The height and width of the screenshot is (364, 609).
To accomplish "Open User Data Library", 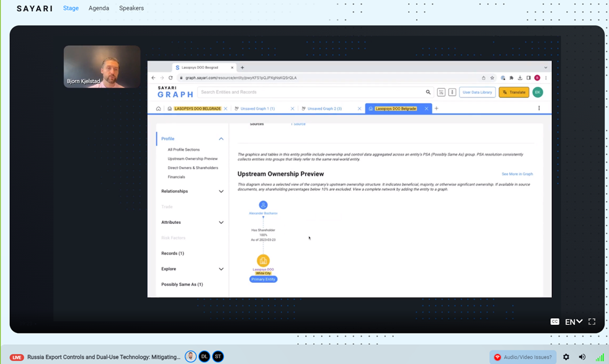I will 478,92.
